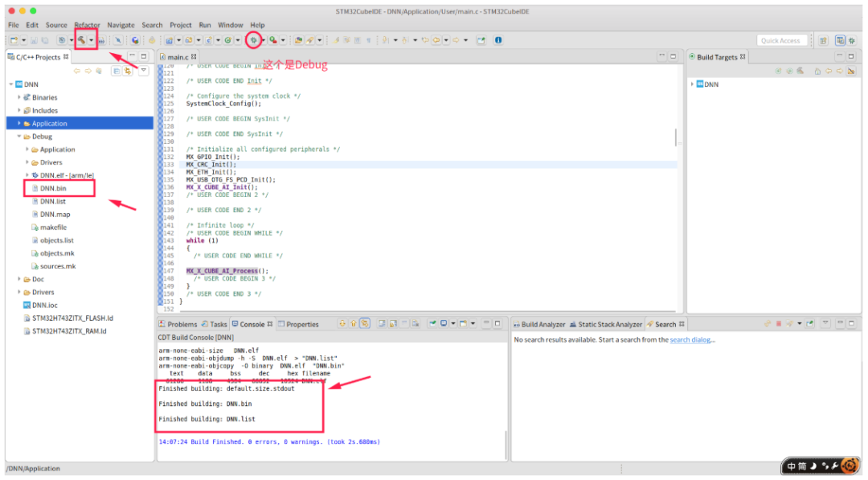Select STM32H743ZITX_FLASH.ld file
Viewport: 868px width, 480px height.
point(68,318)
